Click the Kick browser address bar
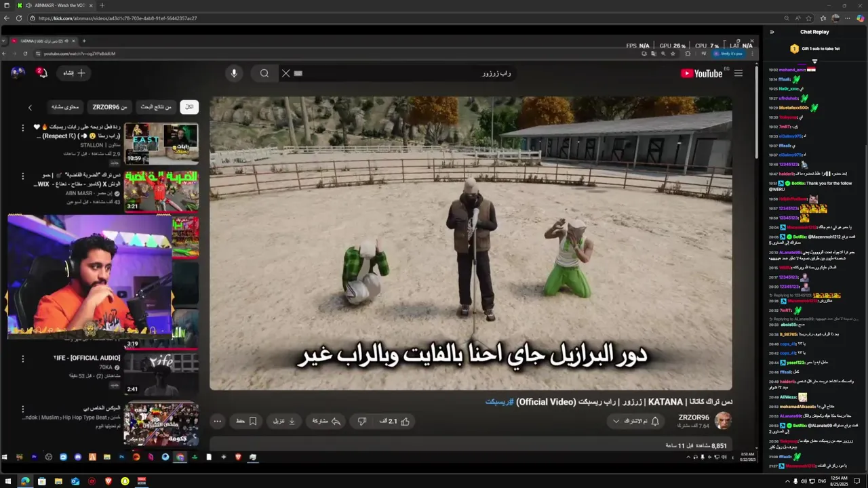868x488 pixels. coord(407,18)
